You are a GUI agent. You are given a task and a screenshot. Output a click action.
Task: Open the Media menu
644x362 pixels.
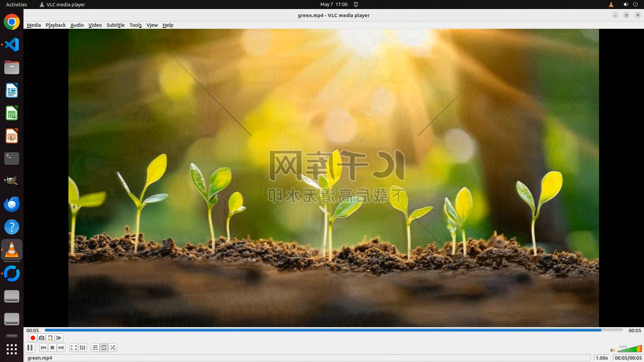(34, 25)
